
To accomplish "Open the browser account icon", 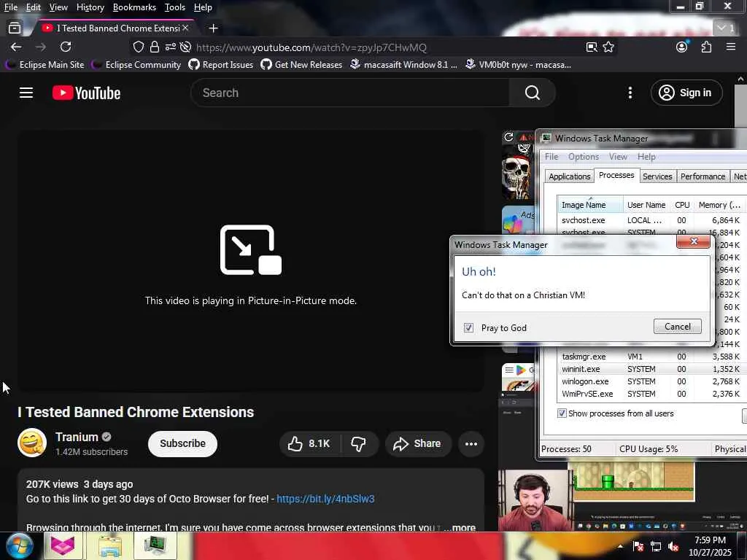I will (682, 47).
